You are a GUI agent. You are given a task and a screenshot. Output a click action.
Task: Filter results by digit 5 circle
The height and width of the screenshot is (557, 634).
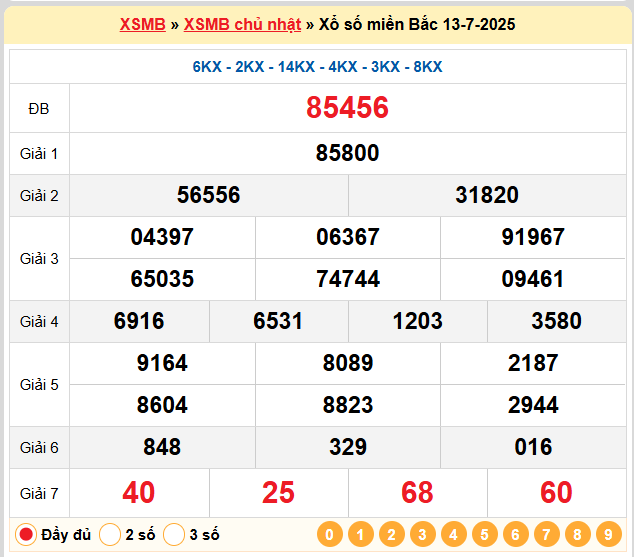[484, 534]
